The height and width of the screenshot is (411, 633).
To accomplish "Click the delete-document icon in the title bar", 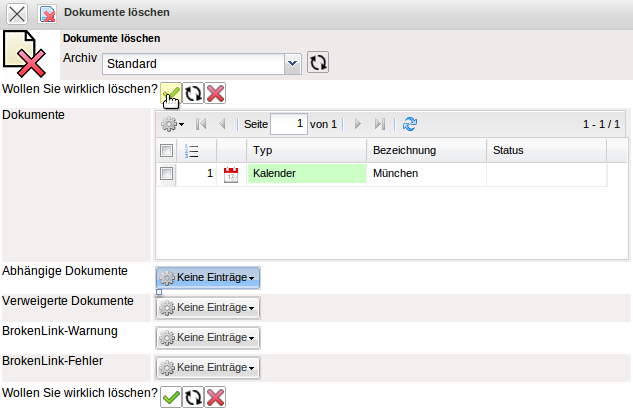I will click(x=47, y=14).
